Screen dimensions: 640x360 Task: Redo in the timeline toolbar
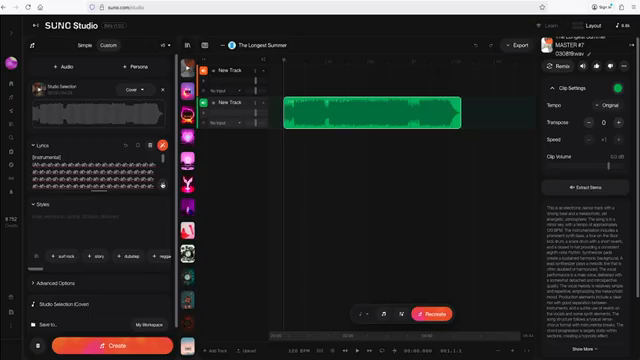(491, 45)
